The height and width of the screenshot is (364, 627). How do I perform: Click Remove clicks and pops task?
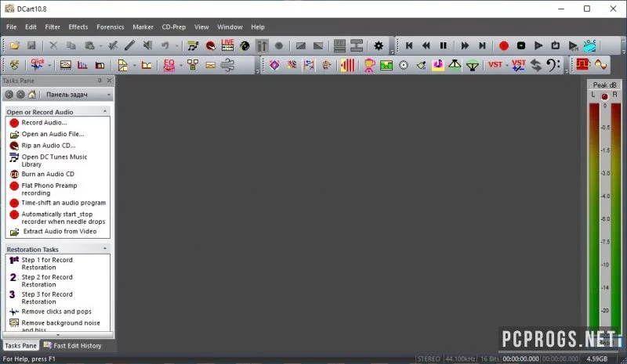tap(56, 312)
